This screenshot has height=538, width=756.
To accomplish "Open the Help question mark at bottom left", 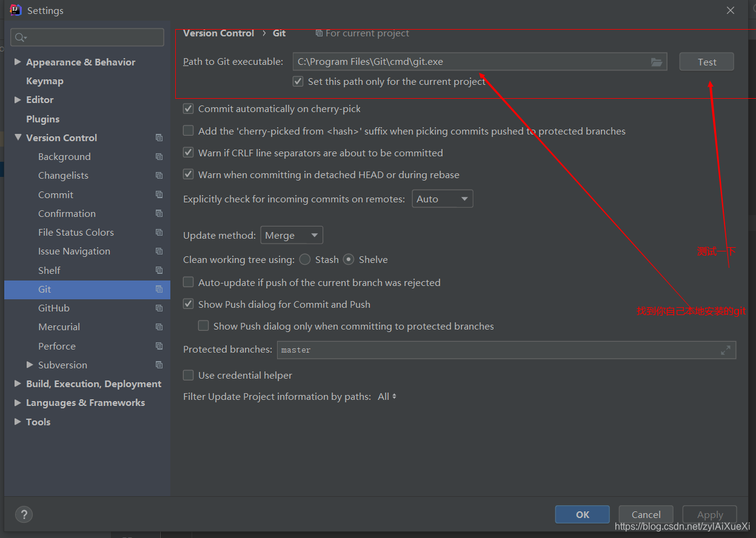I will (x=24, y=514).
